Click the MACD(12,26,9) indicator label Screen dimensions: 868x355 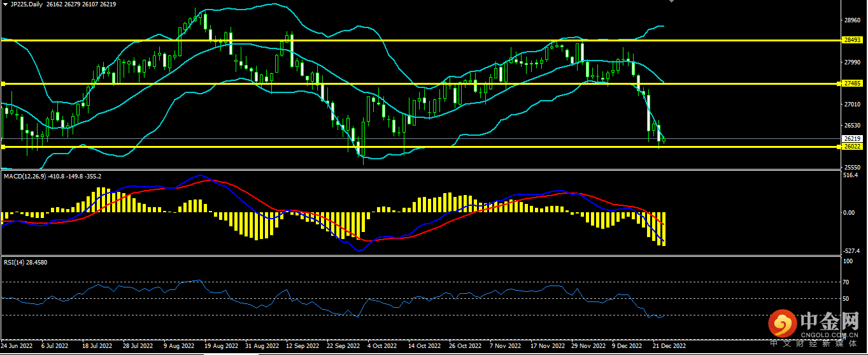(25, 176)
